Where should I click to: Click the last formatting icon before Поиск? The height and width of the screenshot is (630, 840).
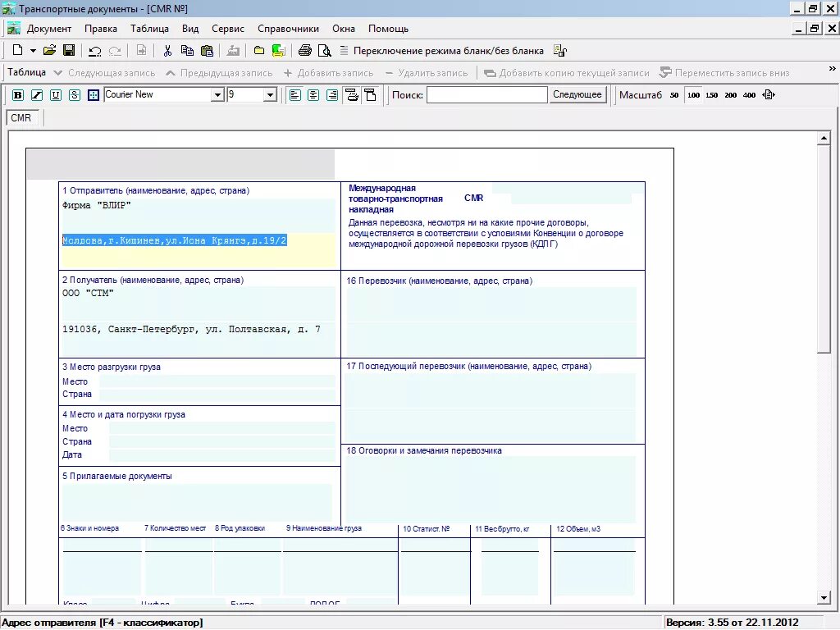pos(371,95)
